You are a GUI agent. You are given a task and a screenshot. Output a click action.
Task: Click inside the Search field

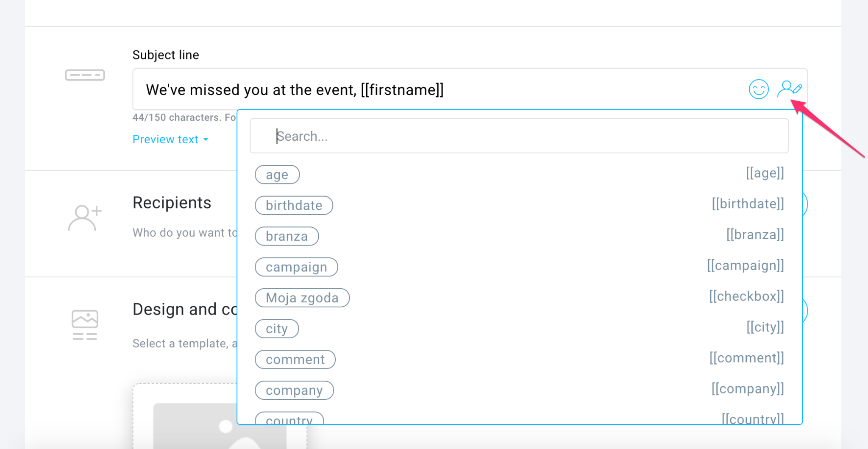(519, 136)
